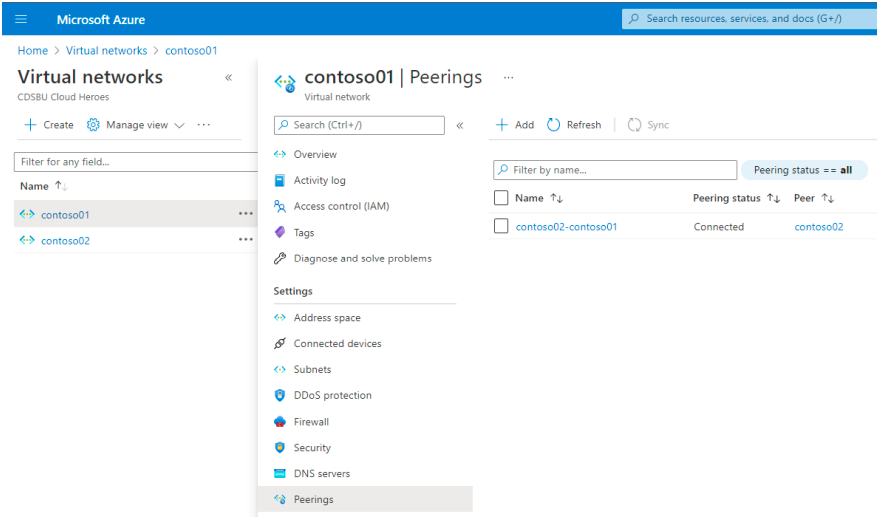Select Peerings in the Settings menu
This screenshot has width=882, height=529.
click(x=366, y=499)
